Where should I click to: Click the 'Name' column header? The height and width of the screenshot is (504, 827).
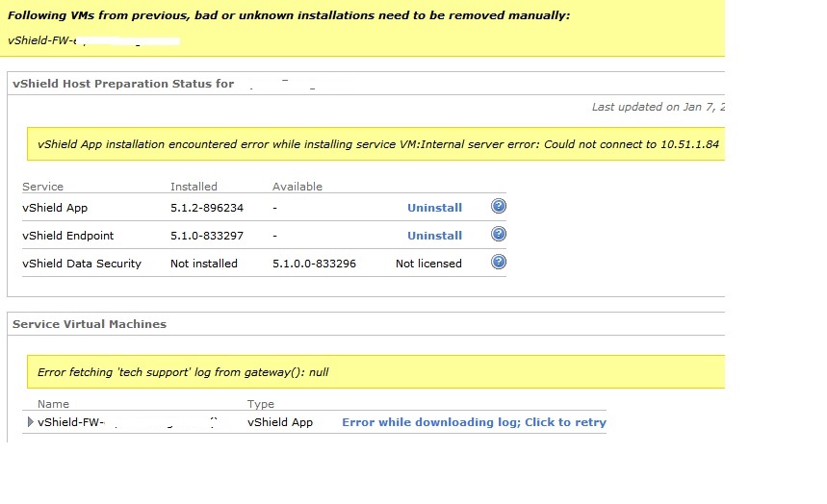pos(53,404)
